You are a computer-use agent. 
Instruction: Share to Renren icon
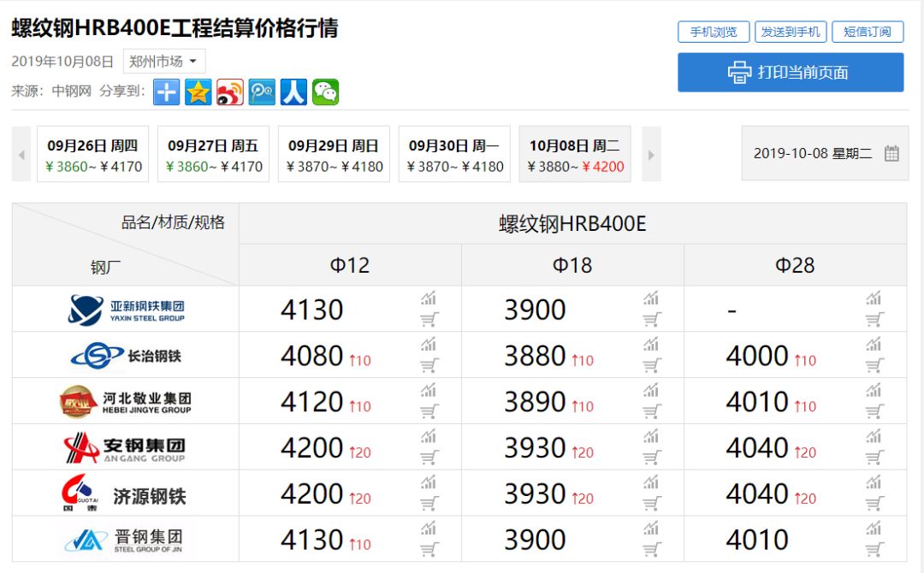click(x=293, y=92)
